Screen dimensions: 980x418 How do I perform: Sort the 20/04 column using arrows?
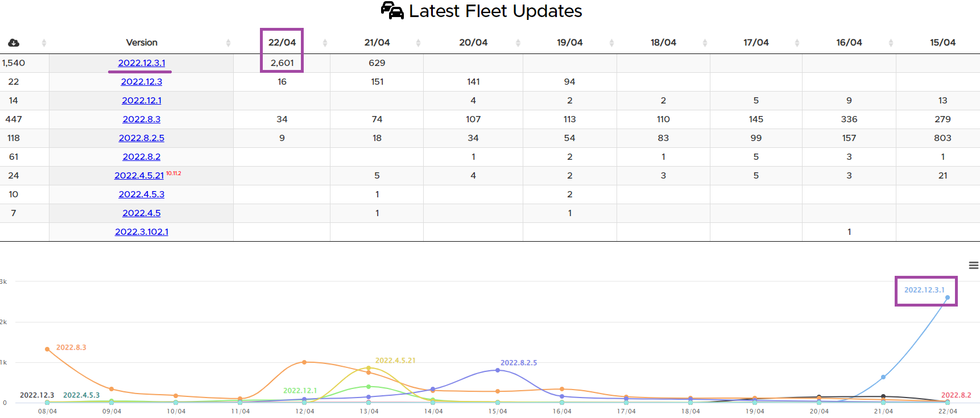coord(518,43)
